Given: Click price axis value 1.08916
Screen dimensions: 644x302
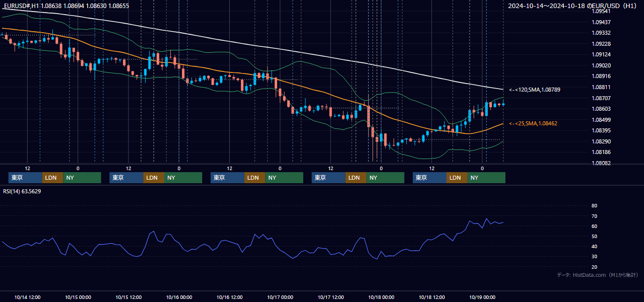Looking at the screenshot, I should coord(601,76).
